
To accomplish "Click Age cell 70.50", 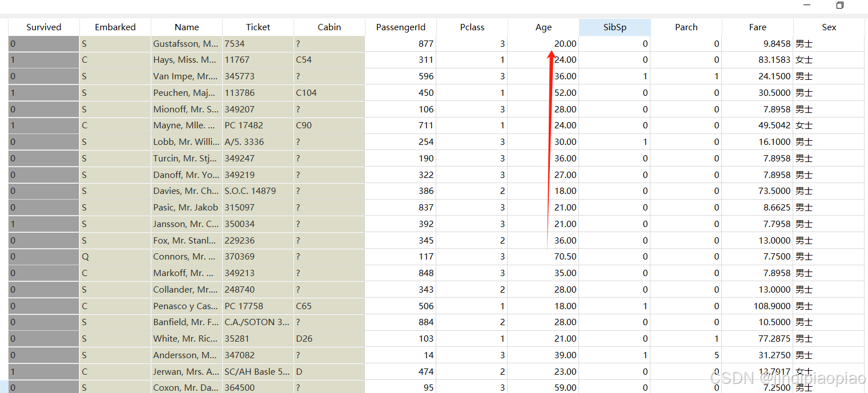I will click(x=544, y=257).
